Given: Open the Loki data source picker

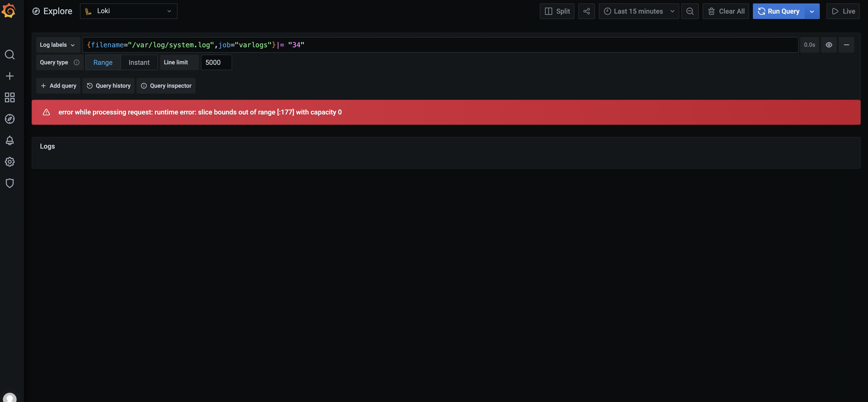Looking at the screenshot, I should pyautogui.click(x=129, y=11).
